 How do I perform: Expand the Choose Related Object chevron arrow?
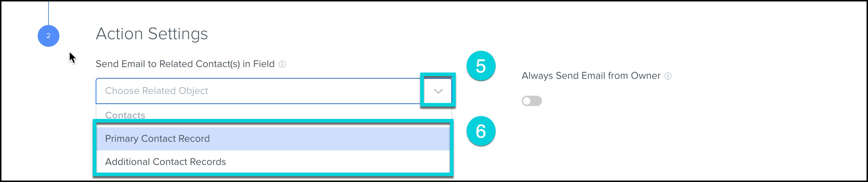[x=438, y=91]
